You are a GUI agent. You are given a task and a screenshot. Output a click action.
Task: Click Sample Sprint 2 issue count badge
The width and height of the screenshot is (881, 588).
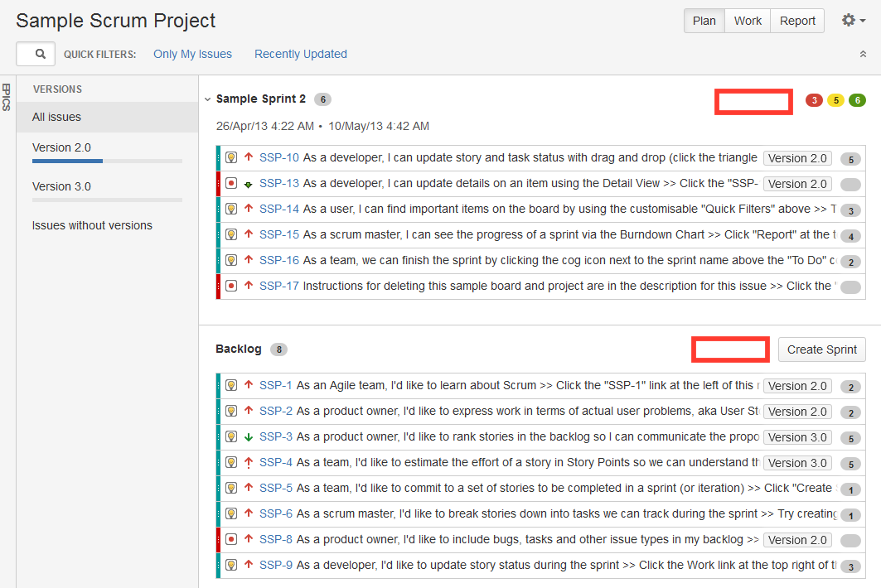(x=322, y=99)
